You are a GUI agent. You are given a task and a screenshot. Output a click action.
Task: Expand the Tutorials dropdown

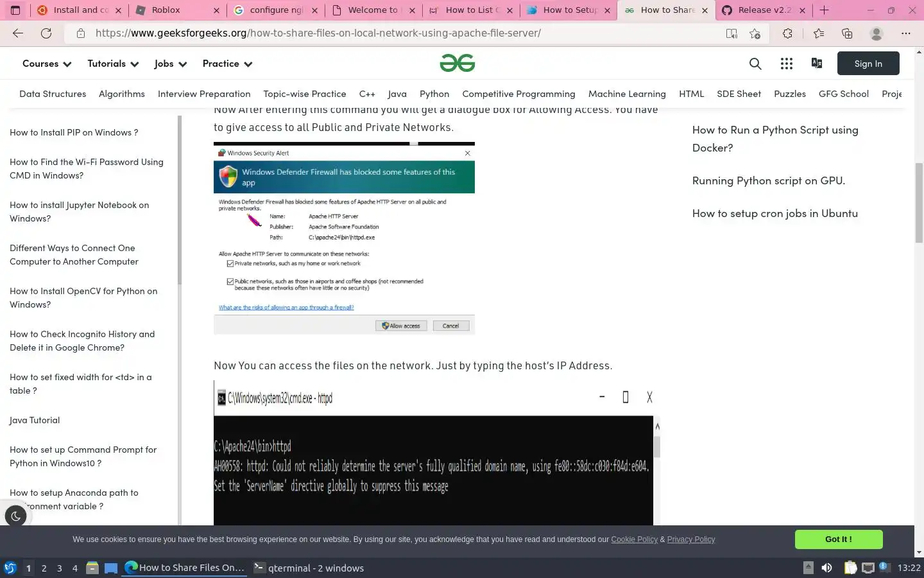click(x=113, y=64)
